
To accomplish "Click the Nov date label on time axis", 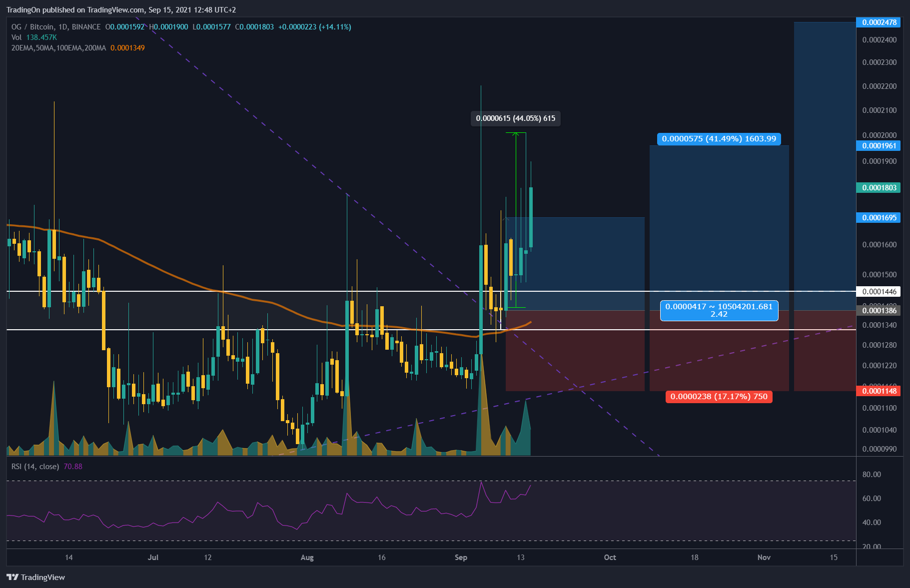I will point(764,558).
